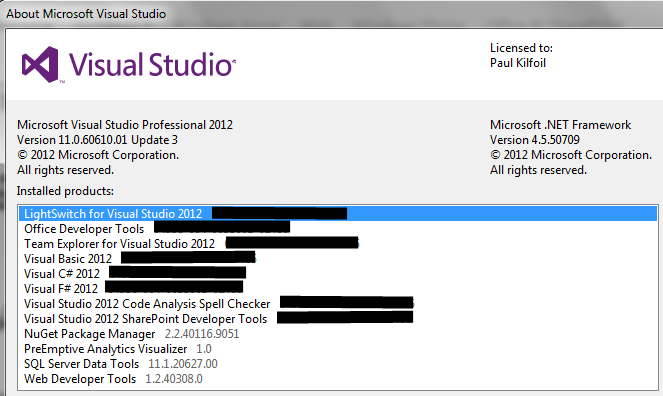The image size is (663, 396).
Task: Select Code Analysis Spell Checker entry
Action: pos(338,304)
